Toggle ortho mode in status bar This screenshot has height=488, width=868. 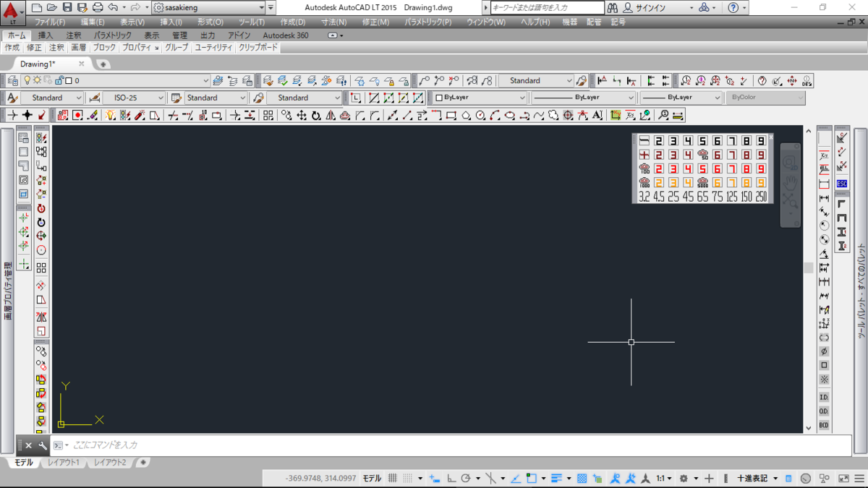(451, 478)
